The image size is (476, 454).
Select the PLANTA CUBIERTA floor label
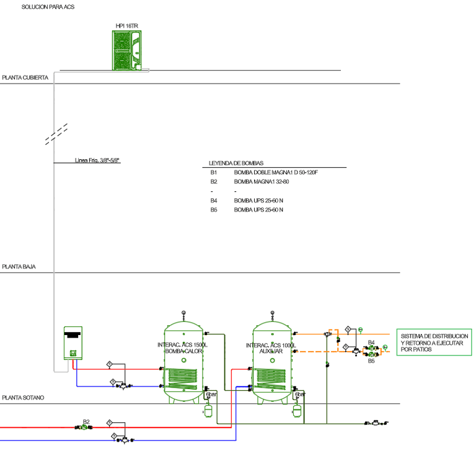pyautogui.click(x=25, y=77)
